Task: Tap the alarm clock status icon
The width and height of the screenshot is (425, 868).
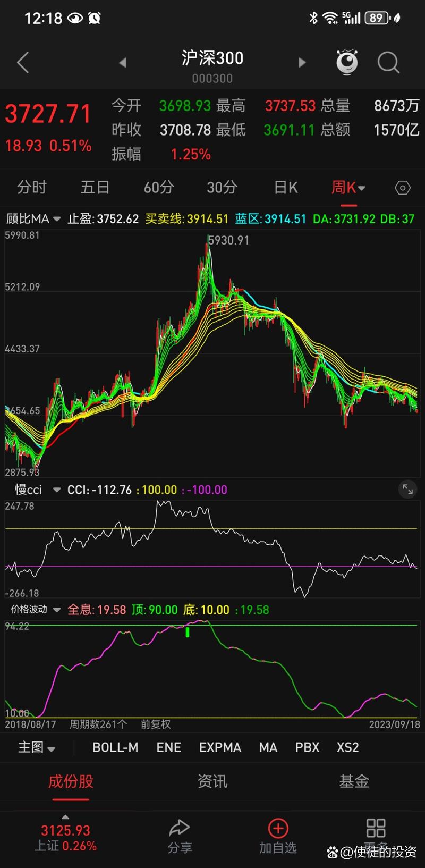Action: pos(95,18)
